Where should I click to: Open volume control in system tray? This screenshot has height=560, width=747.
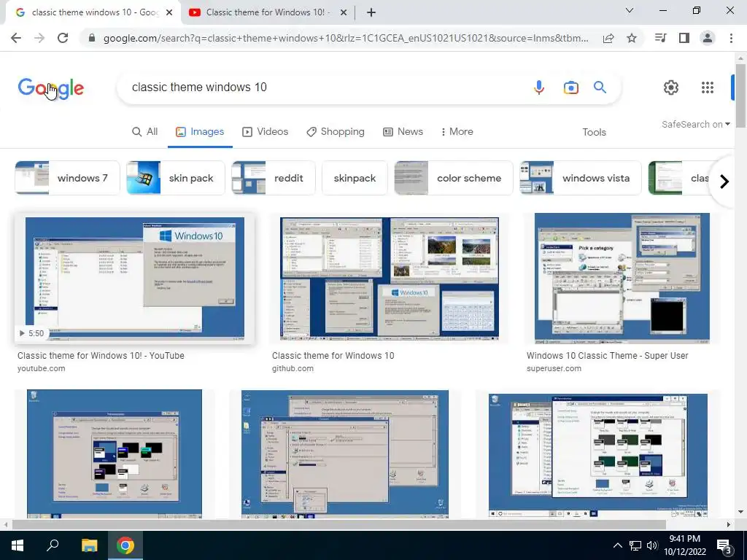tap(652, 545)
